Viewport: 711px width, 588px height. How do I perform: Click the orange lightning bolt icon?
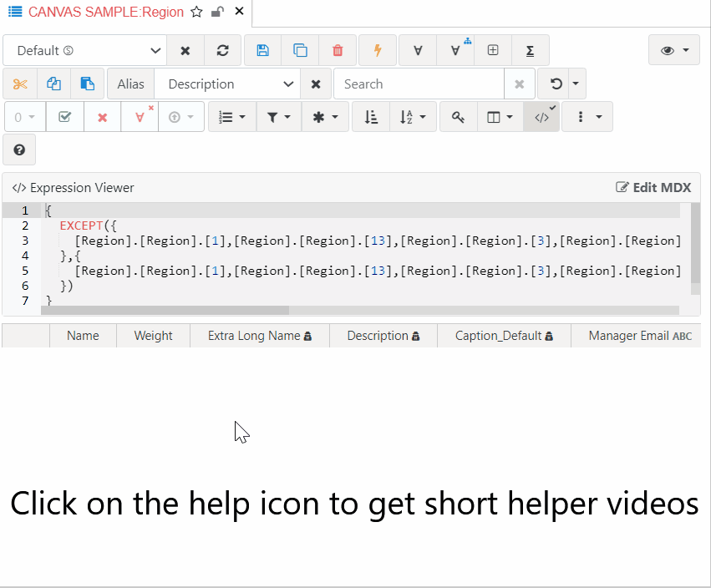point(378,50)
